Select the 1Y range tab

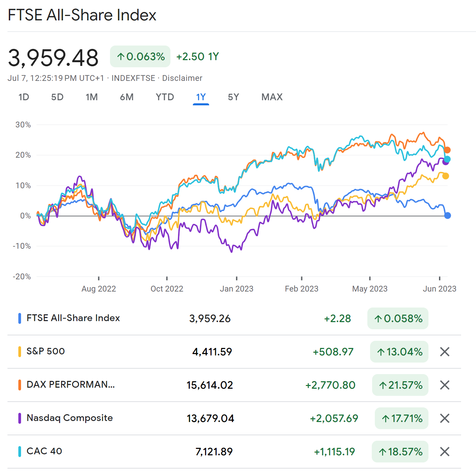pyautogui.click(x=201, y=97)
